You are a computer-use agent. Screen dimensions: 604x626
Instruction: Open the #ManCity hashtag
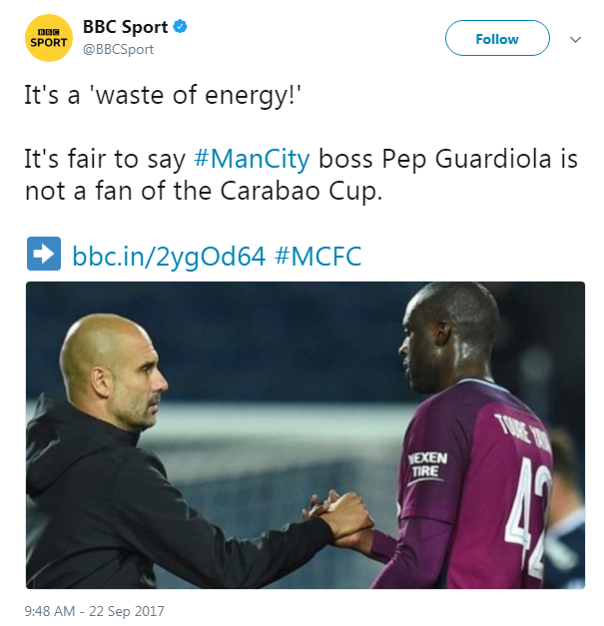coord(252,159)
